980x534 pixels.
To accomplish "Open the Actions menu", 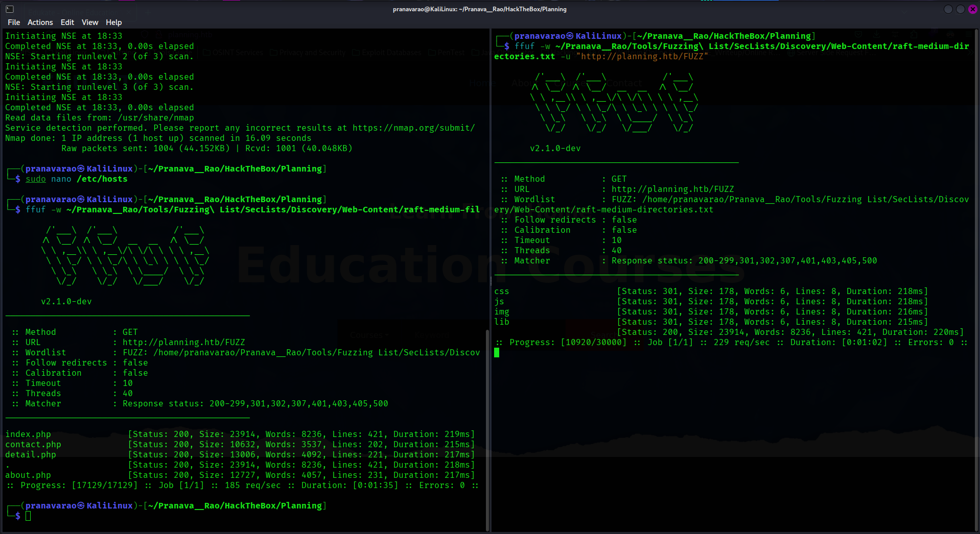I will (40, 22).
